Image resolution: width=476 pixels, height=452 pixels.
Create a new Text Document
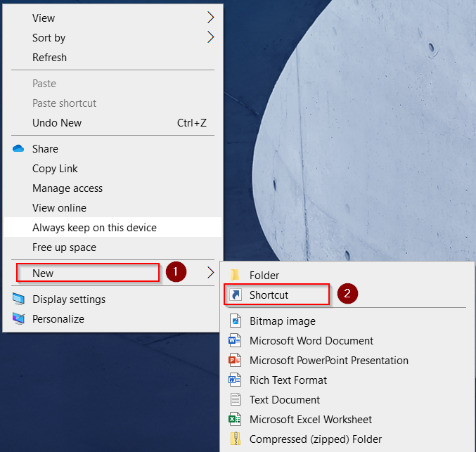tap(347, 399)
